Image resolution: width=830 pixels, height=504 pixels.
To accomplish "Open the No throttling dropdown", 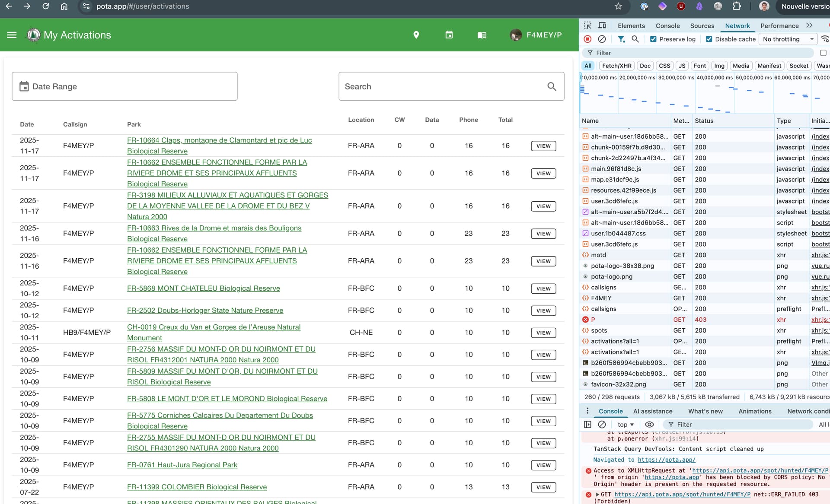I will [788, 39].
